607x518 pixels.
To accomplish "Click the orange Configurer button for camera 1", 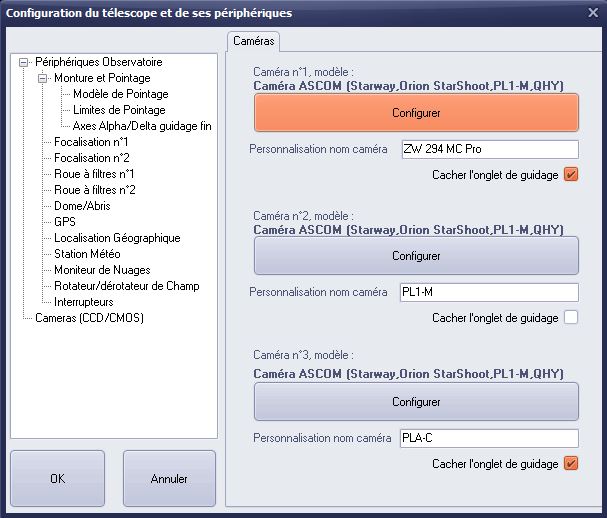I will click(x=416, y=113).
